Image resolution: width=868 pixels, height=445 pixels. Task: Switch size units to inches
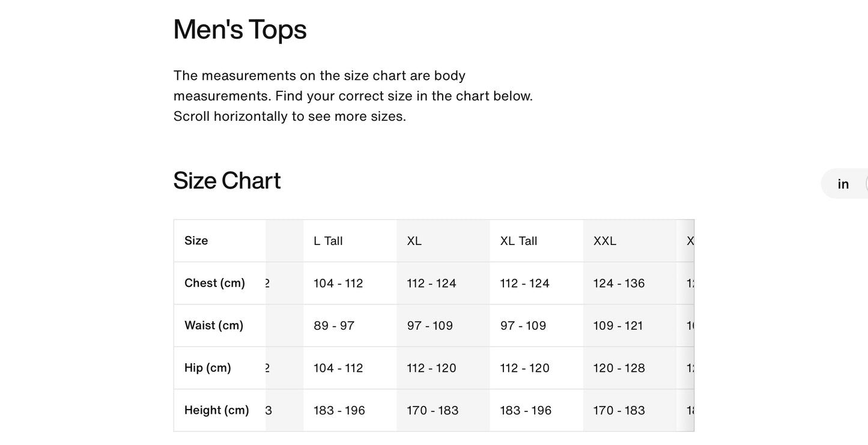pos(843,184)
